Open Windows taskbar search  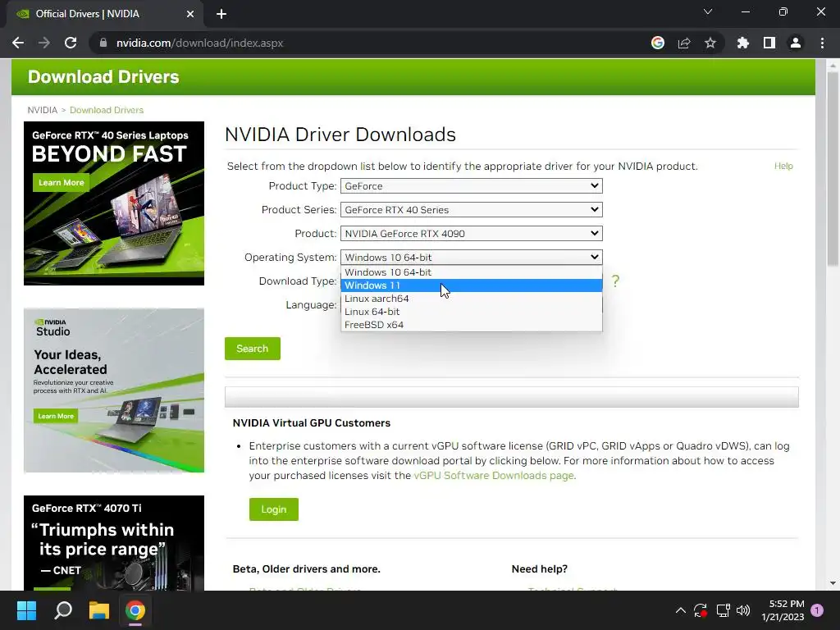coord(63,610)
